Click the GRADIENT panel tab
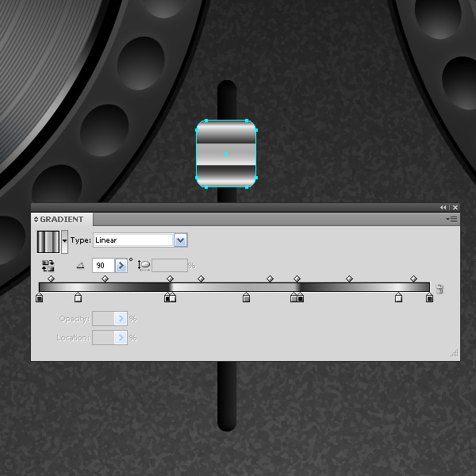476x476 pixels. 62,219
